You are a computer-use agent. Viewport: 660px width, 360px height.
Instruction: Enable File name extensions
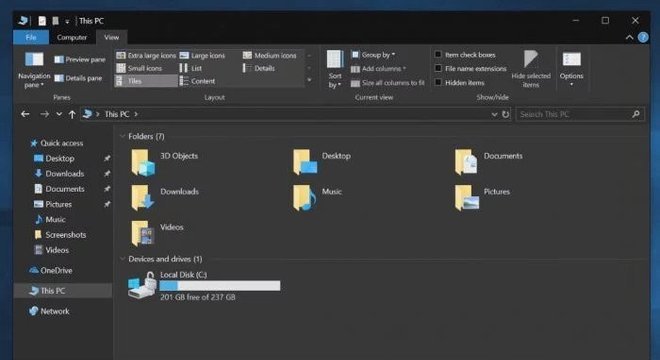pos(471,69)
